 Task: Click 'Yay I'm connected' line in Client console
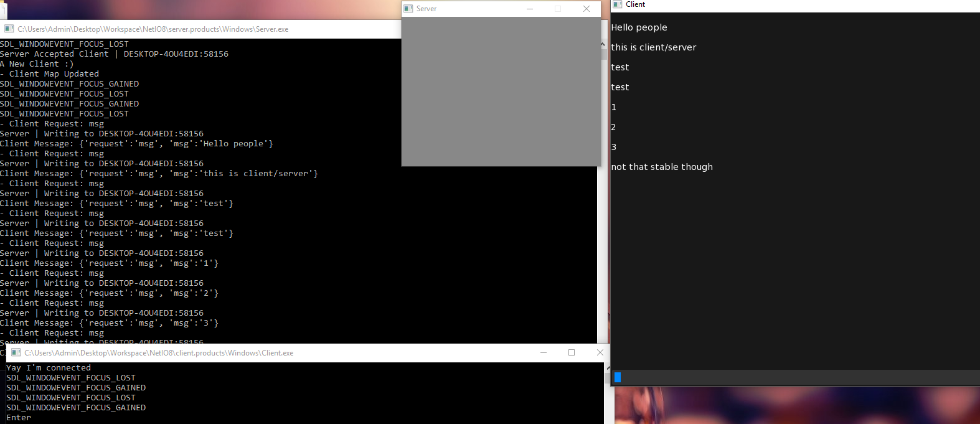(x=49, y=368)
